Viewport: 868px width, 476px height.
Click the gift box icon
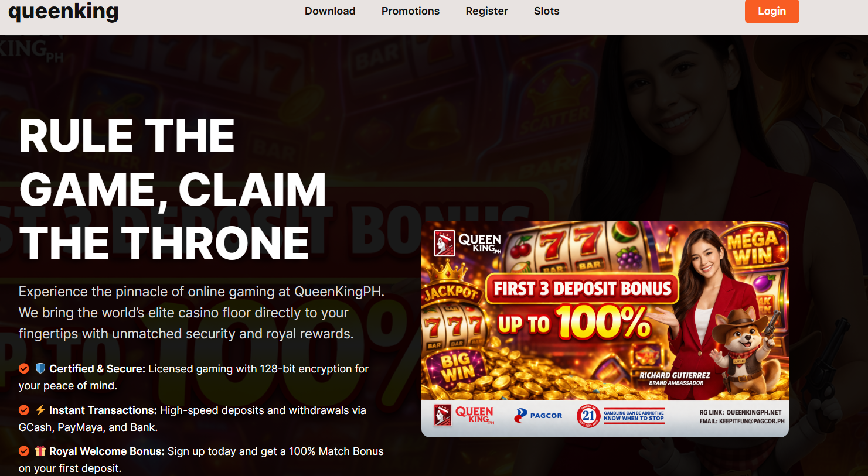tap(40, 451)
